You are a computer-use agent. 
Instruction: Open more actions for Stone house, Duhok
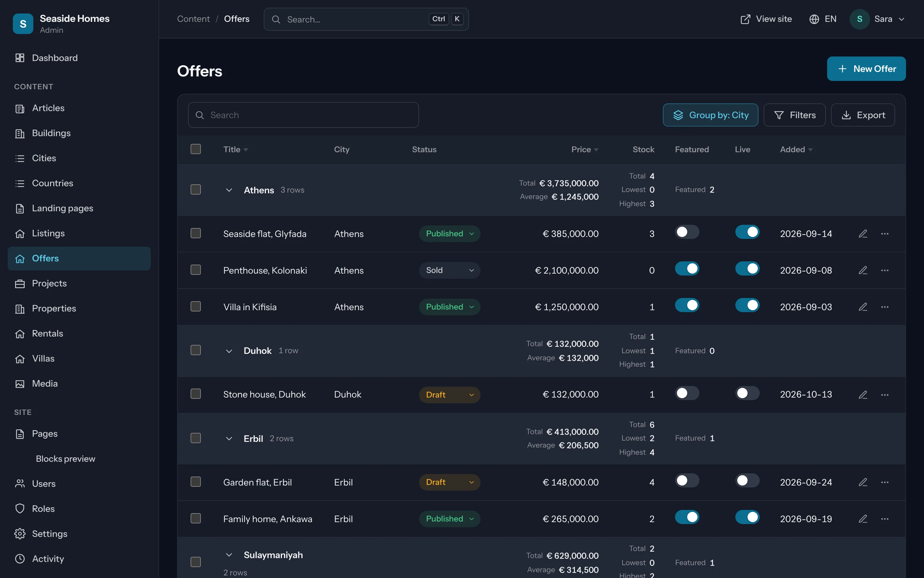tap(885, 395)
